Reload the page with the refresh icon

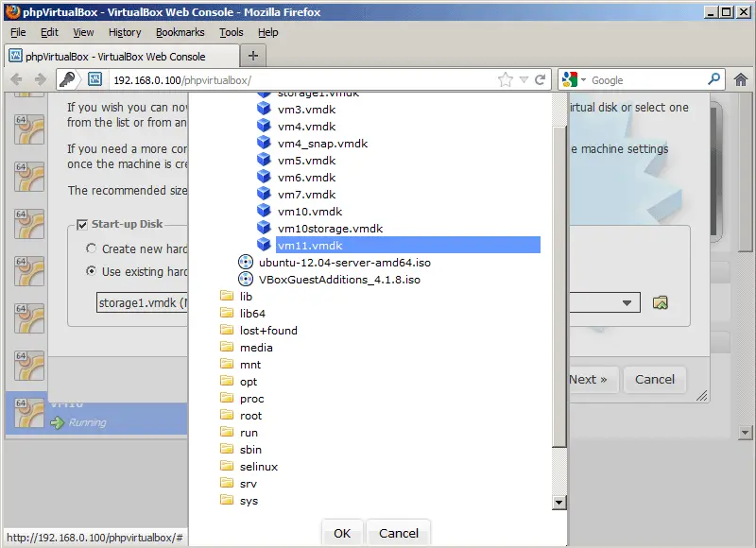[x=541, y=79]
